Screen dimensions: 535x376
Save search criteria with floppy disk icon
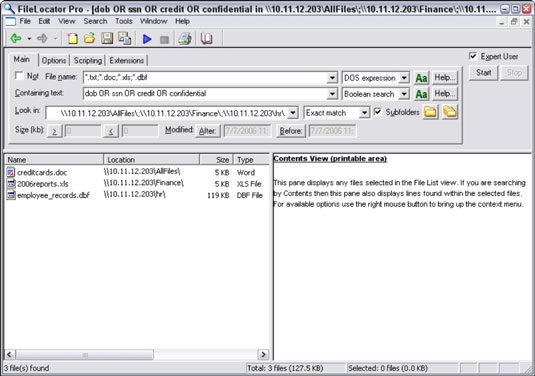(107, 39)
